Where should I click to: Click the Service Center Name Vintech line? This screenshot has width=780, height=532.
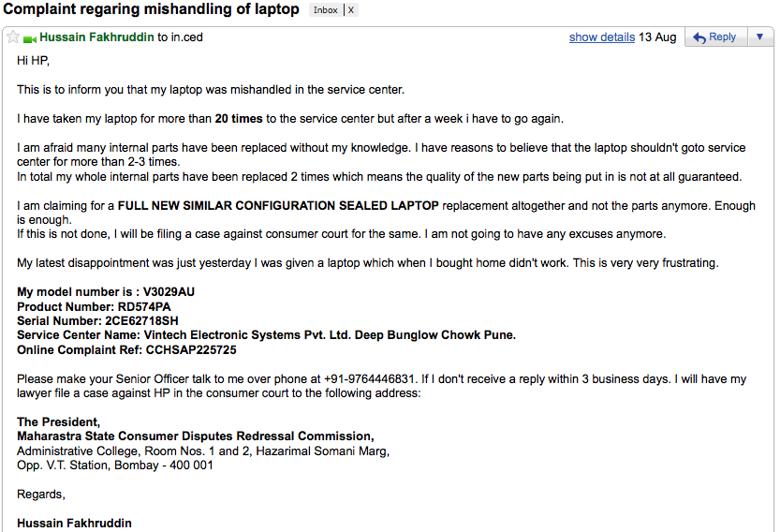(266, 335)
